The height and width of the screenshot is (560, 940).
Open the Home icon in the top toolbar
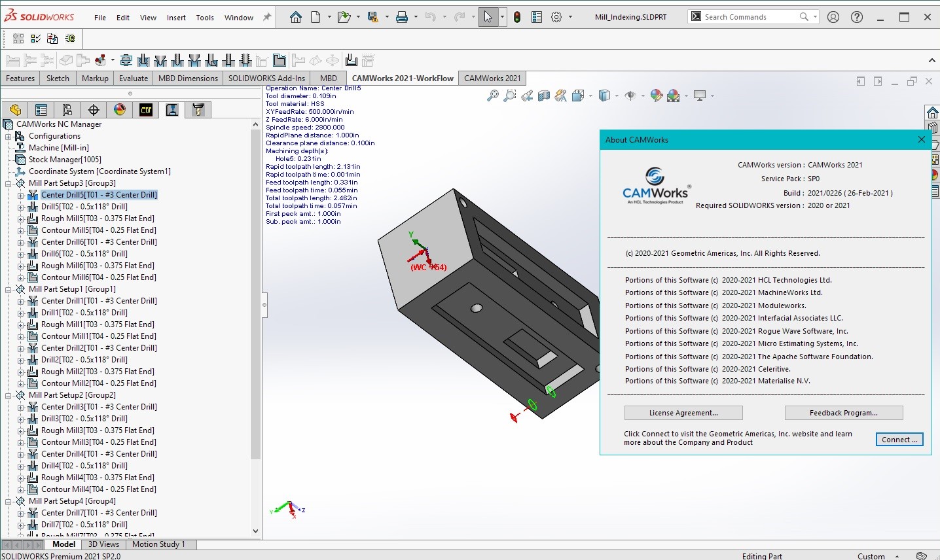[x=296, y=17]
